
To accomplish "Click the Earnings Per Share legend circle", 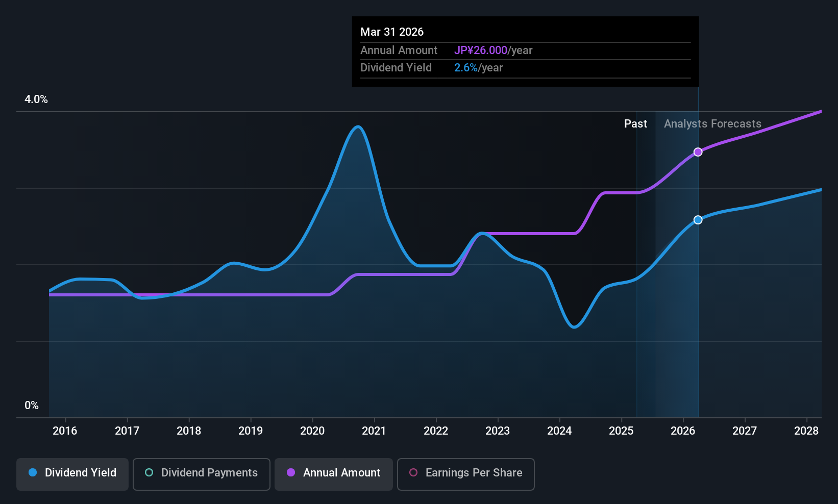I will click(x=413, y=472).
